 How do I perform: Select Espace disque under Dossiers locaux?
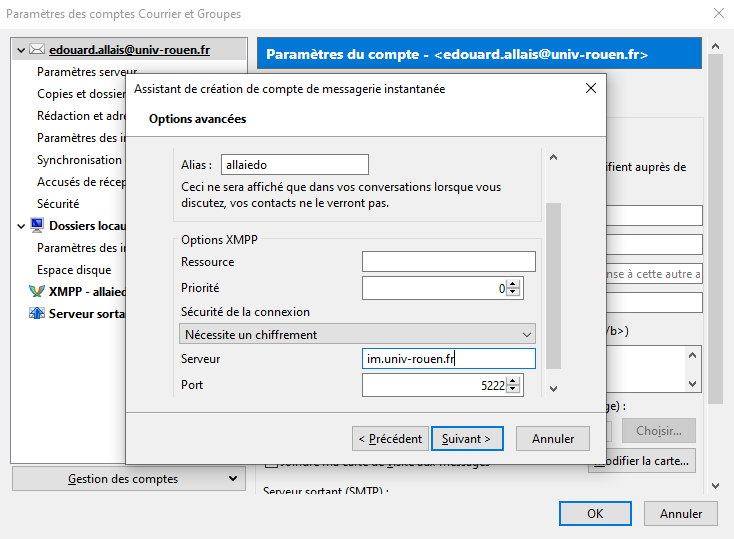coord(74,270)
